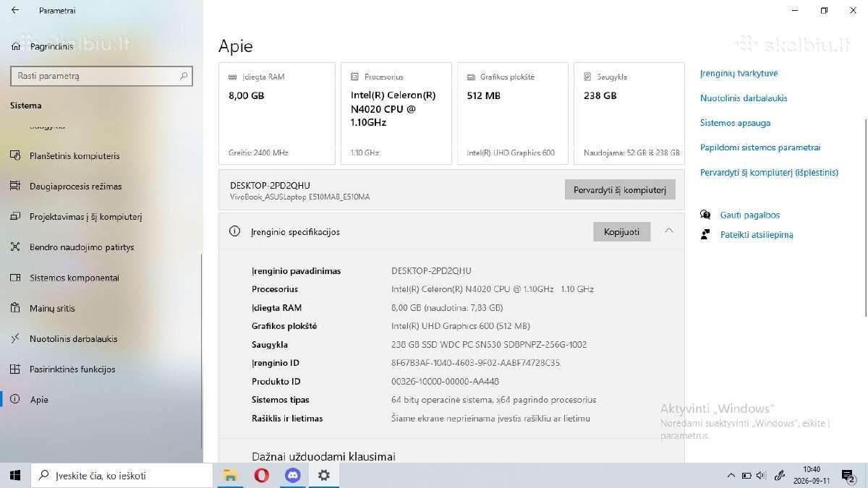Viewport: 868px width, 488px height.
Task: Click the Saugykla storage card
Action: tap(629, 114)
